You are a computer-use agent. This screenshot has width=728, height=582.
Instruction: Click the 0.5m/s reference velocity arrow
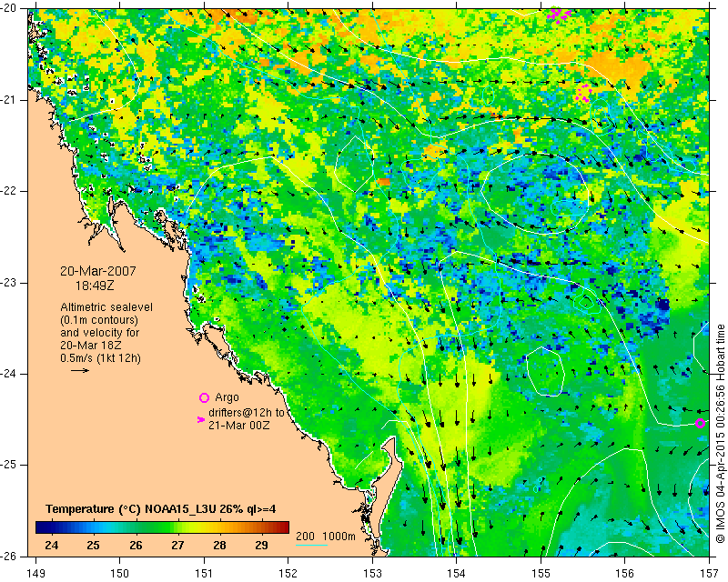80,370
